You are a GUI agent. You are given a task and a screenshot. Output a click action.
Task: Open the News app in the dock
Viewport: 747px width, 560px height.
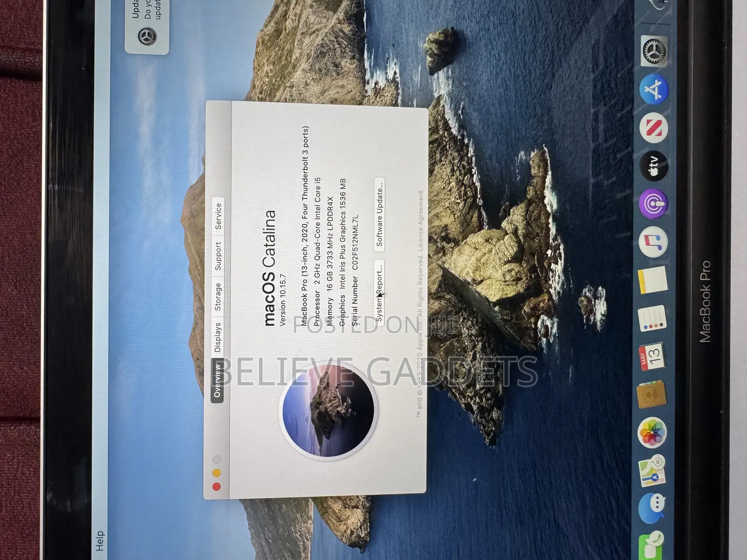(x=653, y=127)
